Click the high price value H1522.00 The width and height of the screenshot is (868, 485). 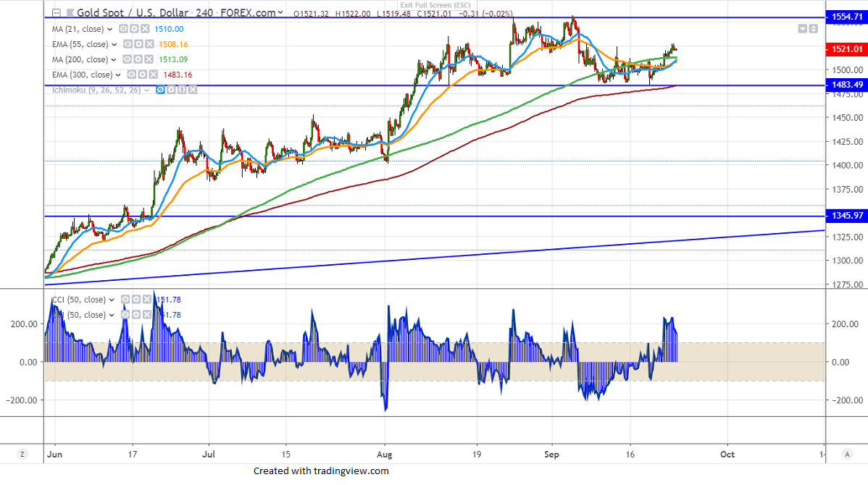pyautogui.click(x=353, y=14)
